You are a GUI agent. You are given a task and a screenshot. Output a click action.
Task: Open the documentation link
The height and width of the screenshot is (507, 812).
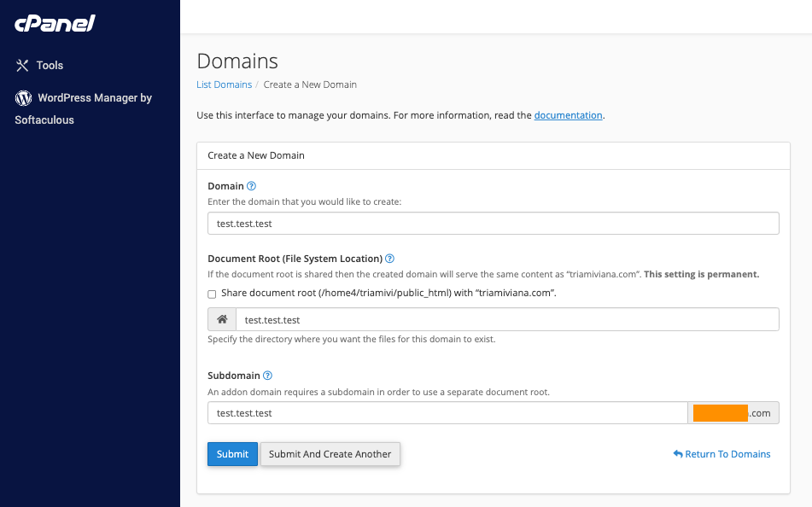pyautogui.click(x=568, y=115)
